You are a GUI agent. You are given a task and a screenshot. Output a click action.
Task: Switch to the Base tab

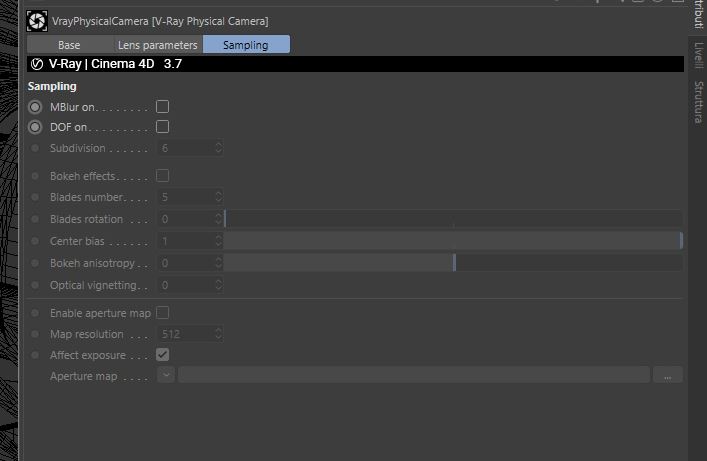69,45
